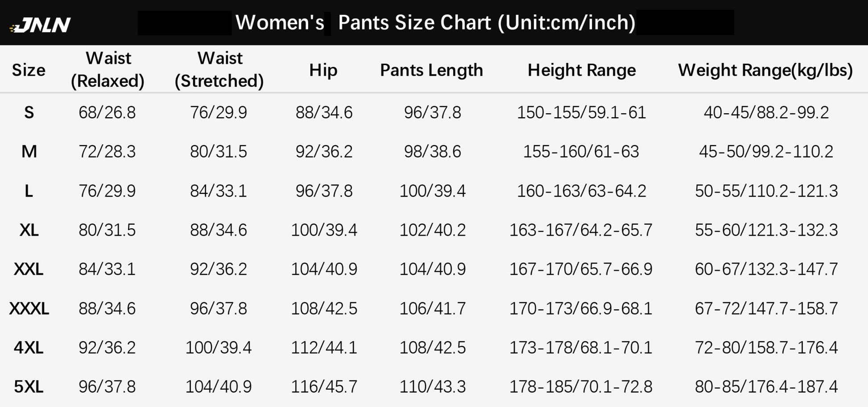Click the XXXL size row label
Screen dimensions: 868x407
[29, 308]
